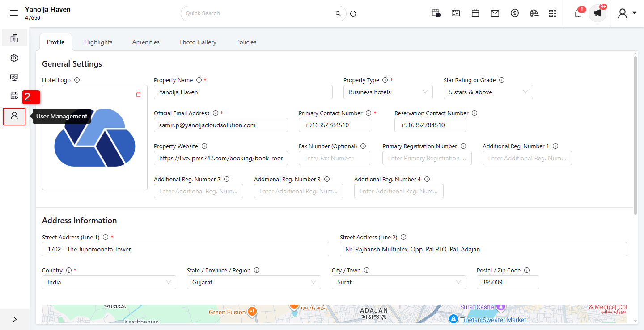Click the Property Website field
The image size is (644, 330).
(x=221, y=158)
